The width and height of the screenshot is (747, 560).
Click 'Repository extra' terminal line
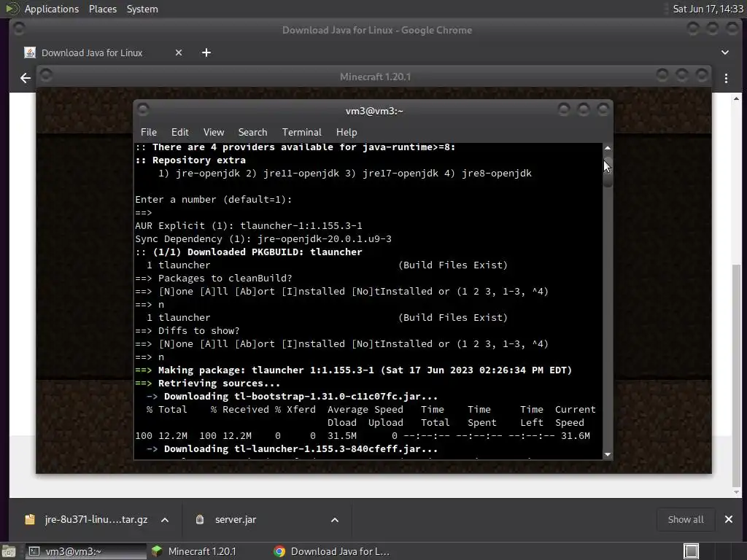pos(190,160)
